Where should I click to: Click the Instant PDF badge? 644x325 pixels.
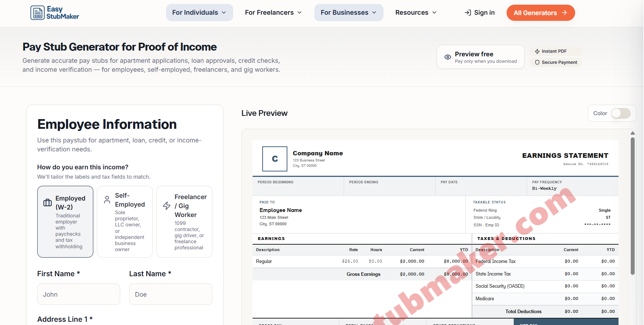coord(556,51)
